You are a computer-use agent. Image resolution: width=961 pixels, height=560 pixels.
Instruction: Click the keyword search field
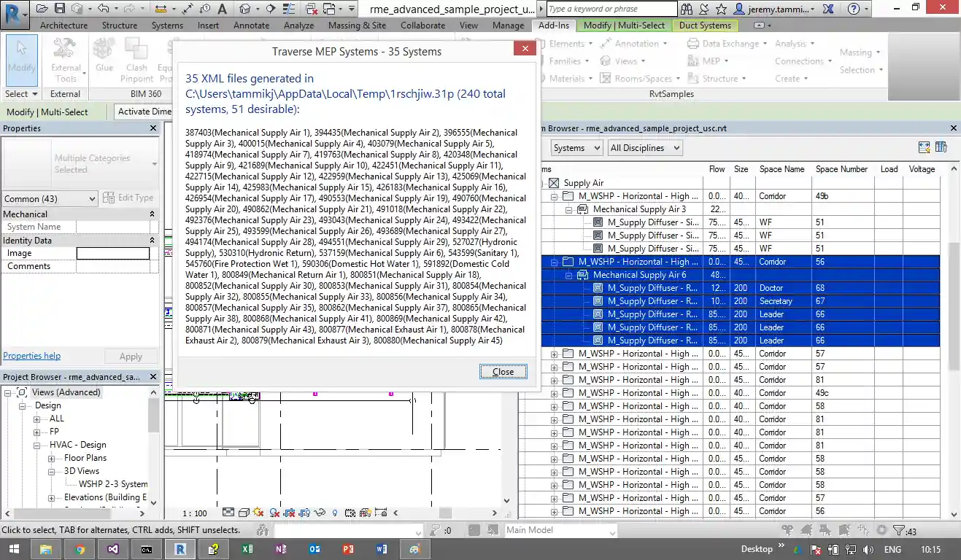(611, 9)
